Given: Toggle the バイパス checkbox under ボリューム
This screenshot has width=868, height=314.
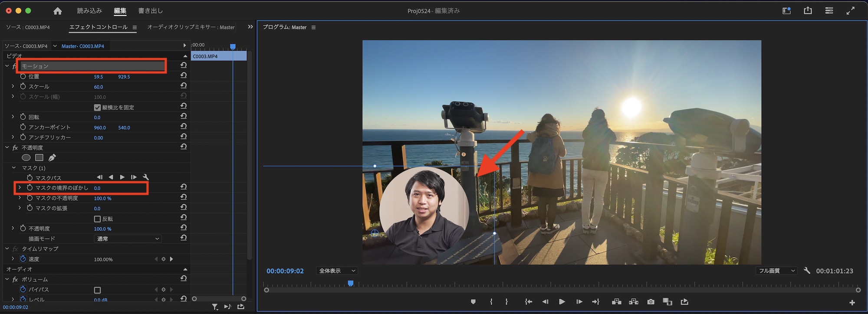Looking at the screenshot, I should click(x=97, y=290).
